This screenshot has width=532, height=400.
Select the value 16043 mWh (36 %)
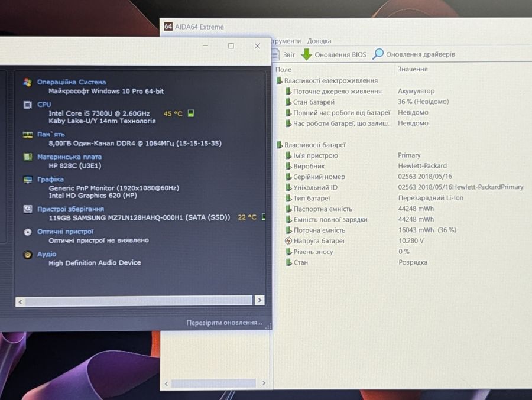point(427,230)
